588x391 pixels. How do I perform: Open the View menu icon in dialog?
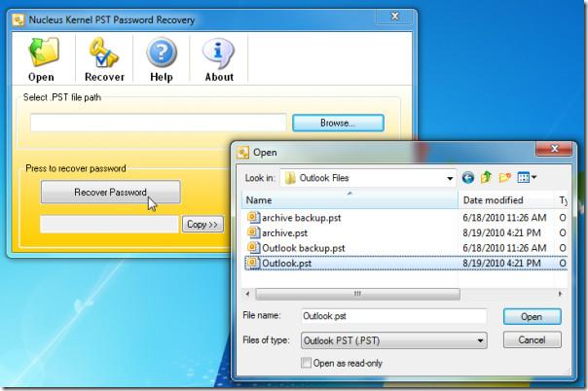[x=527, y=177]
